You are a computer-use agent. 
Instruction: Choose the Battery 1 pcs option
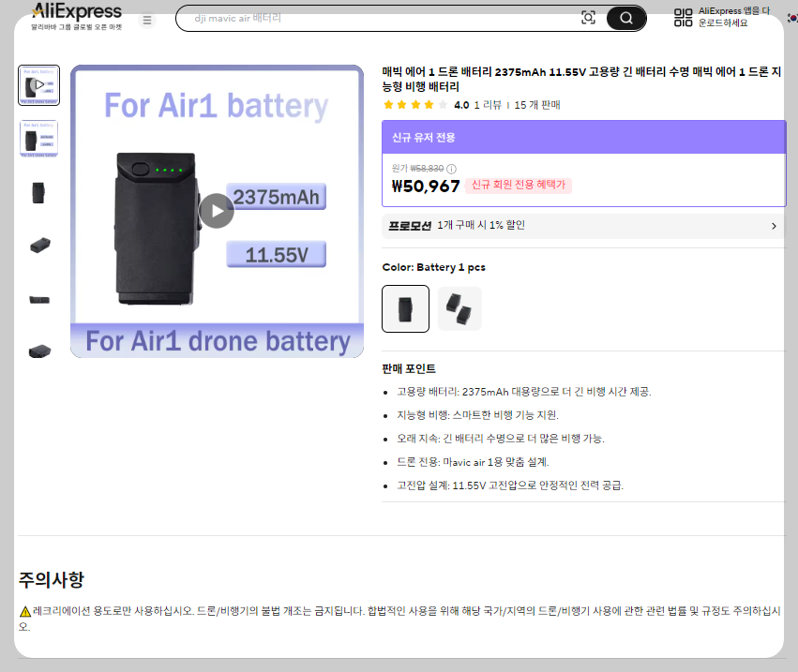point(406,308)
